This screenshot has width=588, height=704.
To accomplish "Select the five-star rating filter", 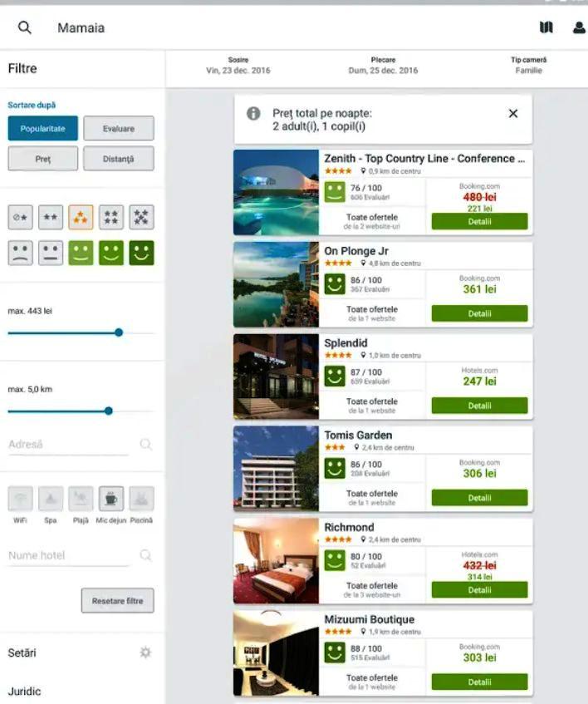I will point(141,217).
